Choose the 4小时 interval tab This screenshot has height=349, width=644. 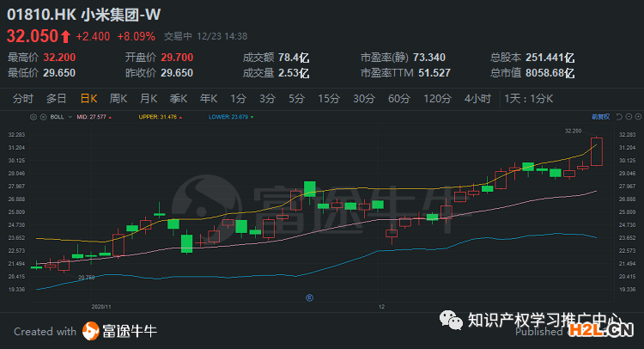click(477, 99)
